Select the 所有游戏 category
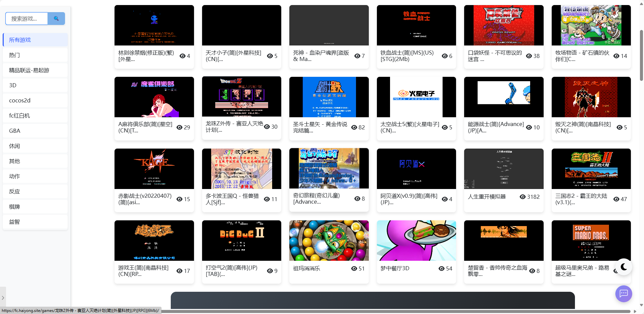 point(35,40)
